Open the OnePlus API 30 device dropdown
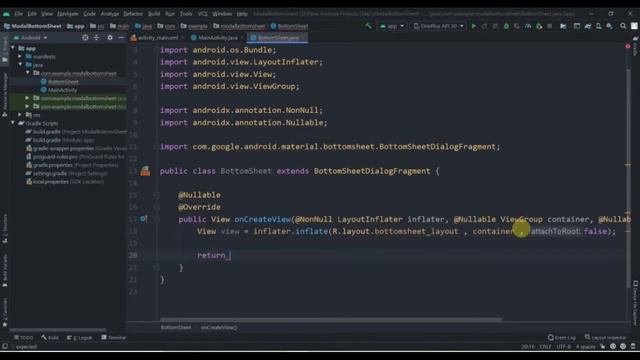 click(438, 26)
